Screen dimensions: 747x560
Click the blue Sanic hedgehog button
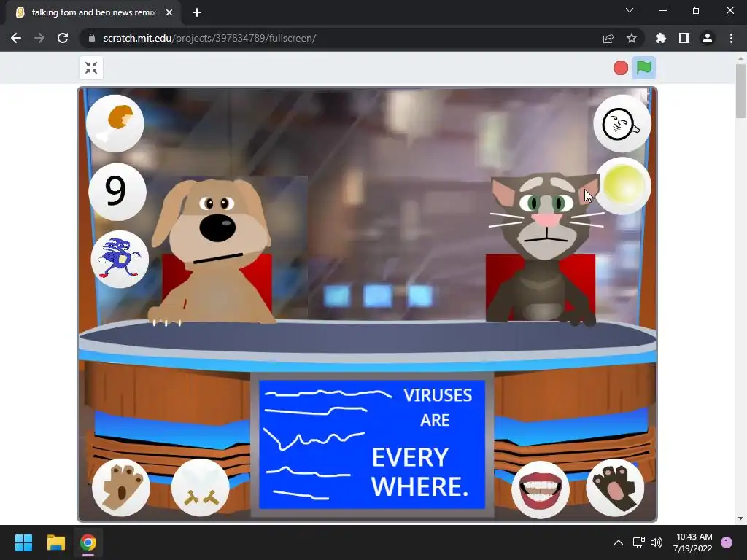[x=120, y=259]
